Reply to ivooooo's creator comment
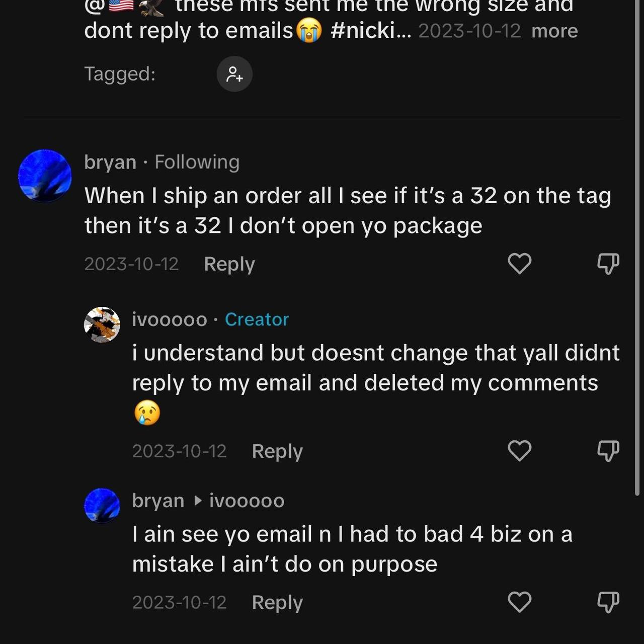The height and width of the screenshot is (644, 644). point(277,451)
